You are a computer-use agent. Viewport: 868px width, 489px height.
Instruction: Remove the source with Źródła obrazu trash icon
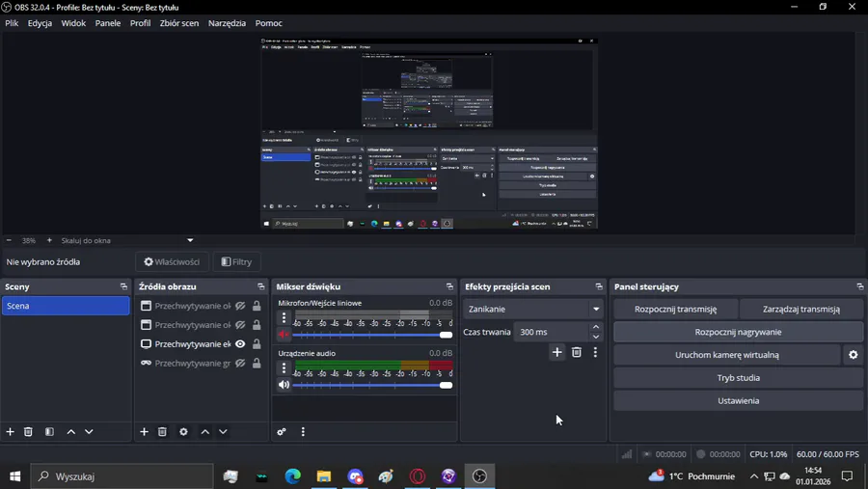point(162,431)
